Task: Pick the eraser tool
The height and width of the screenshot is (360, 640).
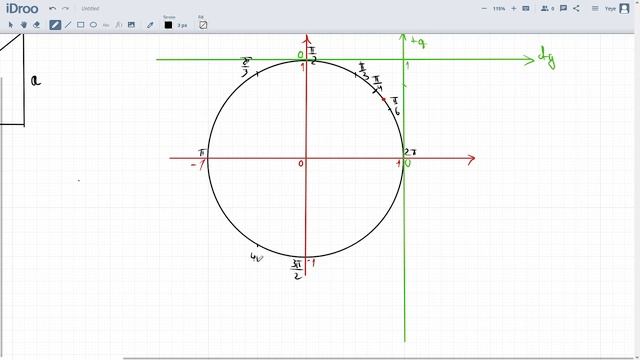Action: click(x=37, y=25)
